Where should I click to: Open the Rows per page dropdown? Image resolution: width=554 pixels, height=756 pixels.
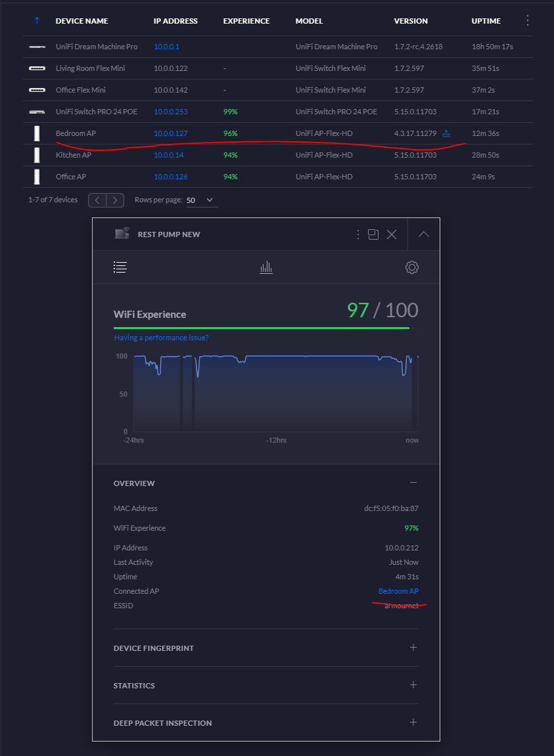coord(201,200)
